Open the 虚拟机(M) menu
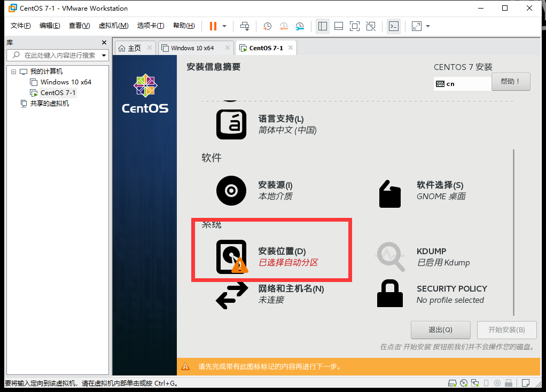This screenshot has width=546, height=392. pyautogui.click(x=113, y=26)
